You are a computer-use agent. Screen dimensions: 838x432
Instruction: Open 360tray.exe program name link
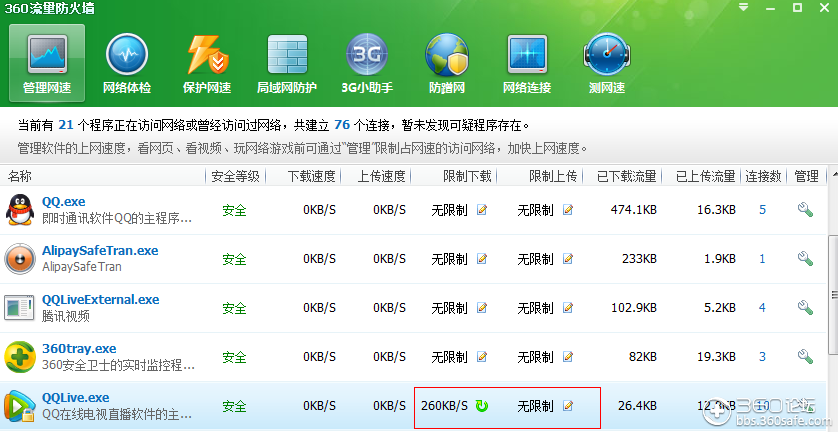(x=79, y=349)
